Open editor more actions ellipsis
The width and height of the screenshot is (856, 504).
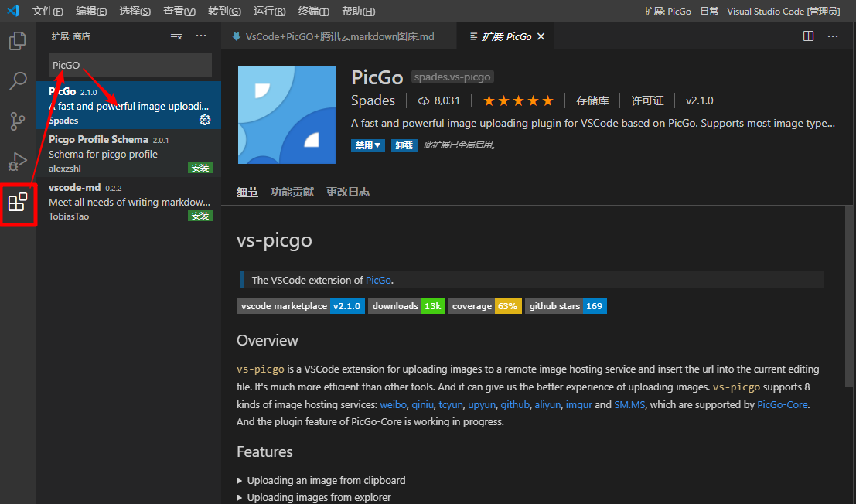point(833,36)
